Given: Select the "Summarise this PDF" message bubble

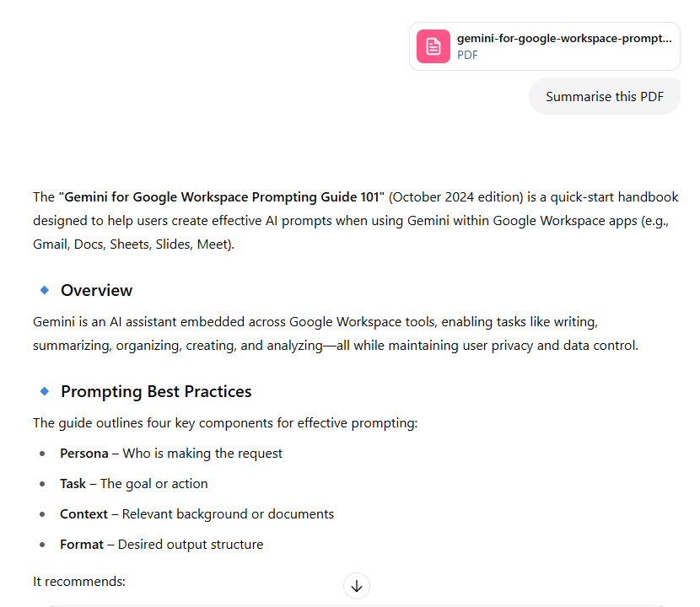Looking at the screenshot, I should [x=604, y=96].
